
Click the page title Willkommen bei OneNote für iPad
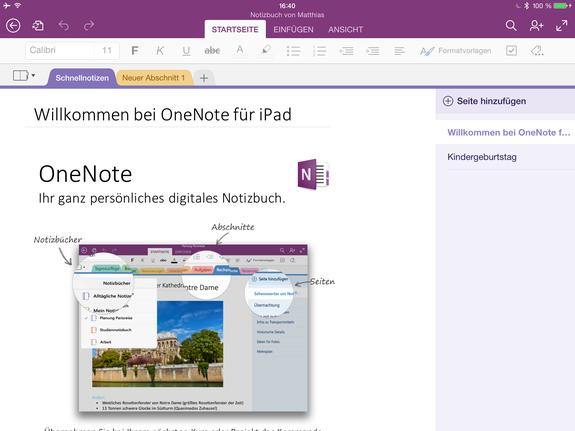tap(163, 114)
